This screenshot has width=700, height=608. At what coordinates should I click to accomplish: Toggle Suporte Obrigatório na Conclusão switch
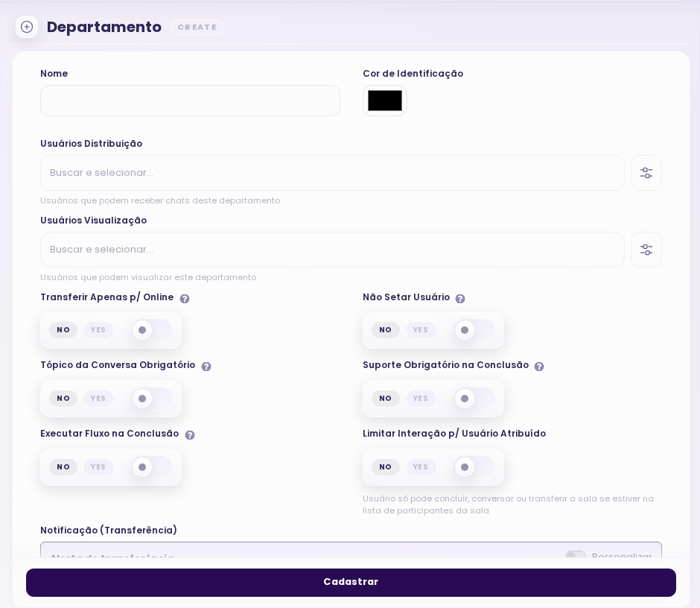474,399
